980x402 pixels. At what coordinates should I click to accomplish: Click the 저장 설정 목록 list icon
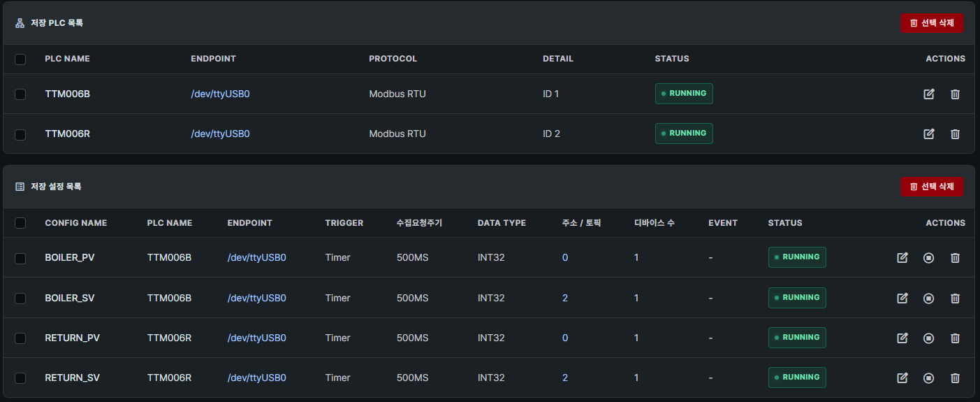(x=20, y=187)
